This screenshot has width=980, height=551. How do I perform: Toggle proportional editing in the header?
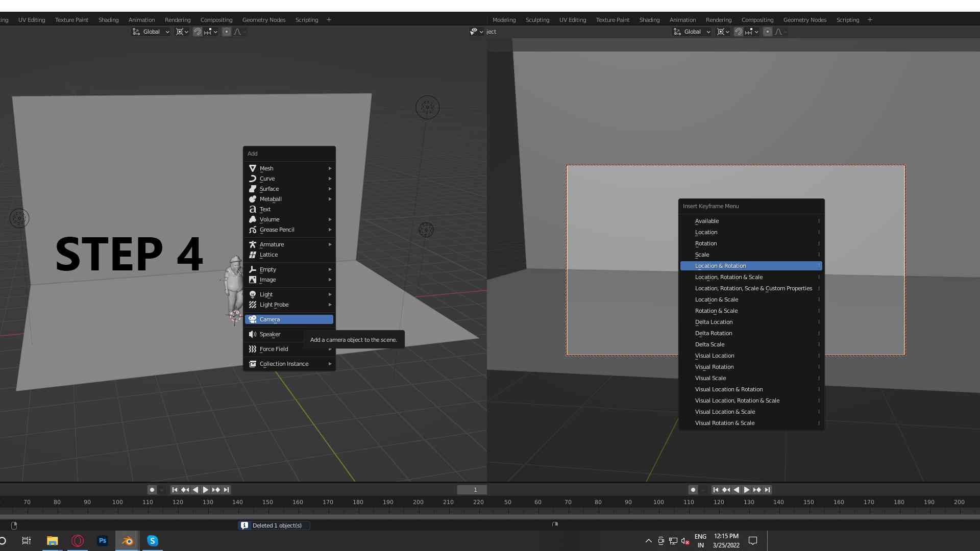click(x=227, y=31)
